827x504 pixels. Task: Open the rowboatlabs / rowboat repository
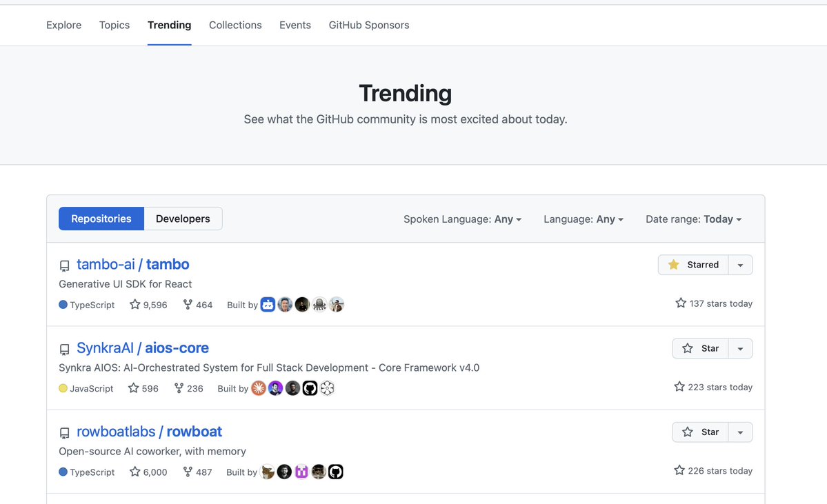[x=149, y=432]
